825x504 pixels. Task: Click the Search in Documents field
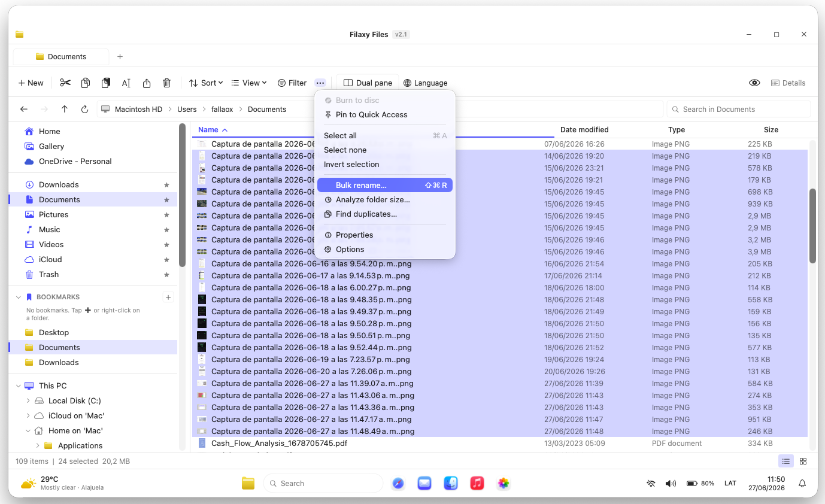pyautogui.click(x=739, y=110)
